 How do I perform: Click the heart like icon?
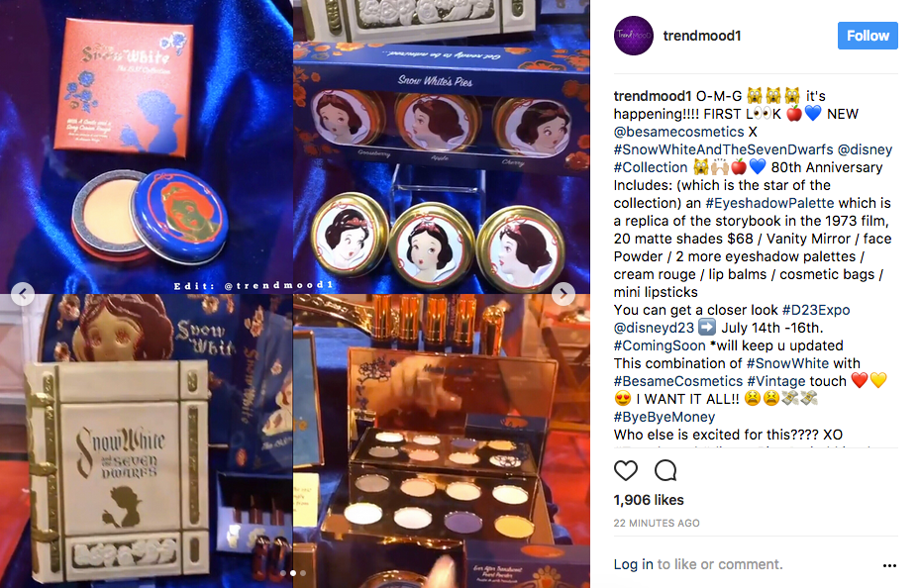point(626,470)
